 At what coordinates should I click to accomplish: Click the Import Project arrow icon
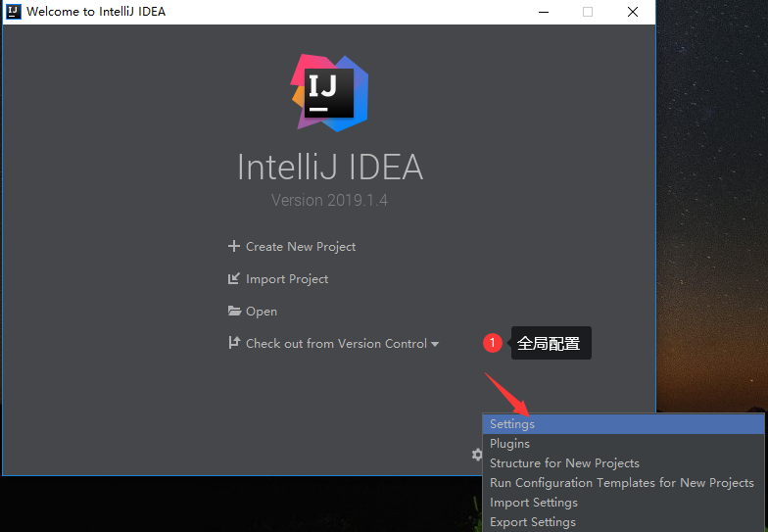point(233,279)
